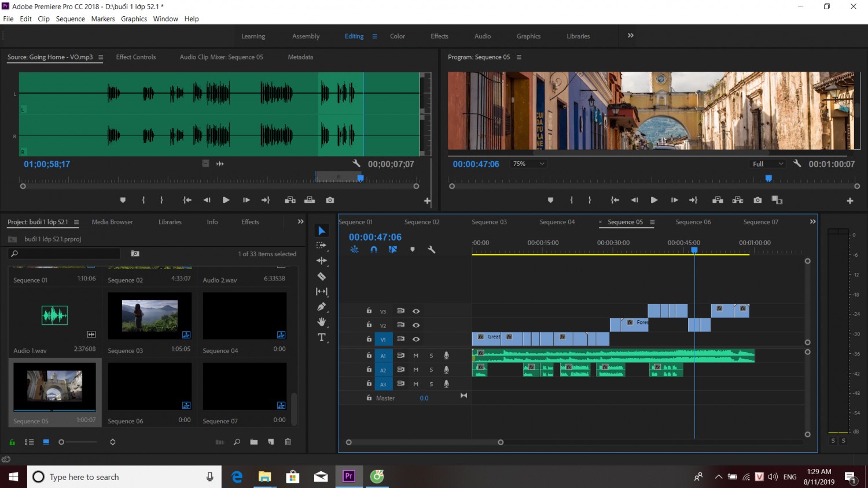Show more timeline sequence tabs

(812, 221)
